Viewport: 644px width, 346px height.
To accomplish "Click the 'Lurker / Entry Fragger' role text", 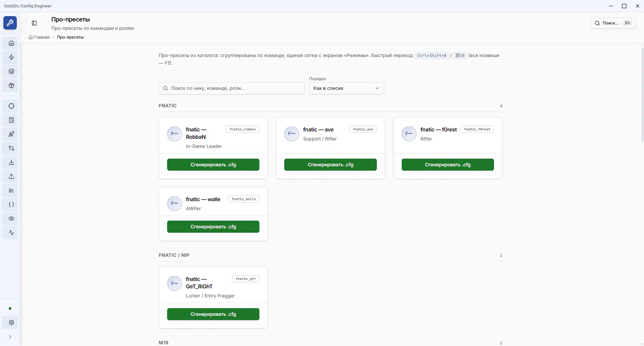I will point(210,296).
